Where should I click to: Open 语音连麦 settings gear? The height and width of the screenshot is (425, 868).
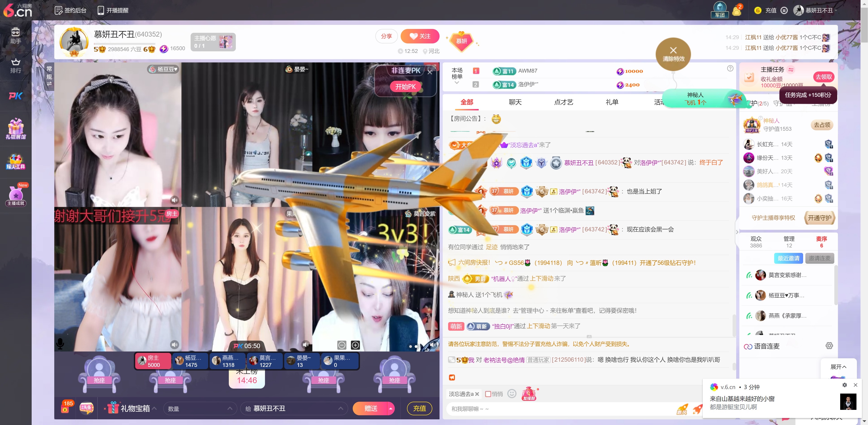tap(829, 345)
